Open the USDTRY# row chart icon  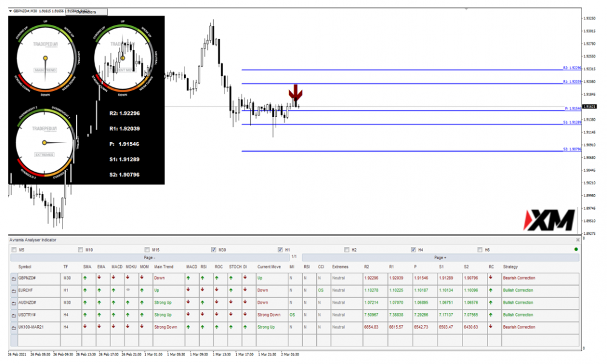click(13, 315)
